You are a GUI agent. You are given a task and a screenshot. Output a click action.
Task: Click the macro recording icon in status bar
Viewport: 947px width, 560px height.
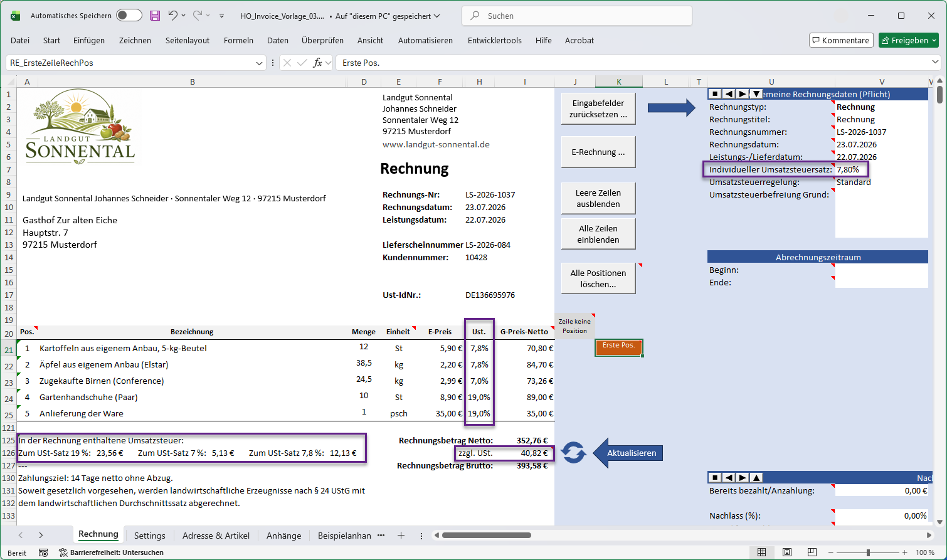pyautogui.click(x=43, y=552)
